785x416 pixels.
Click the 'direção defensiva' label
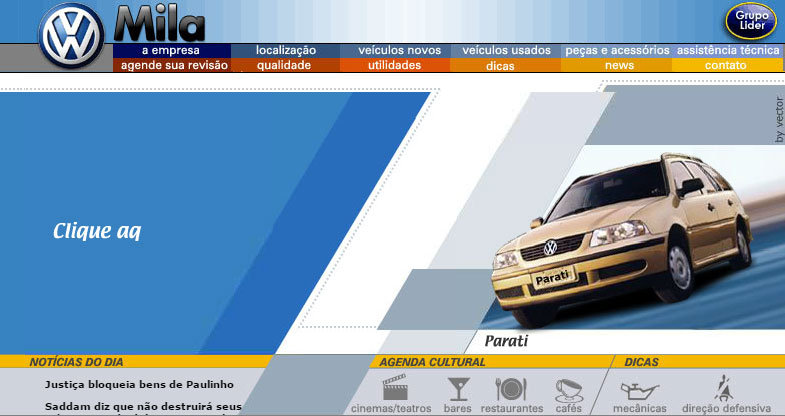[x=726, y=408]
